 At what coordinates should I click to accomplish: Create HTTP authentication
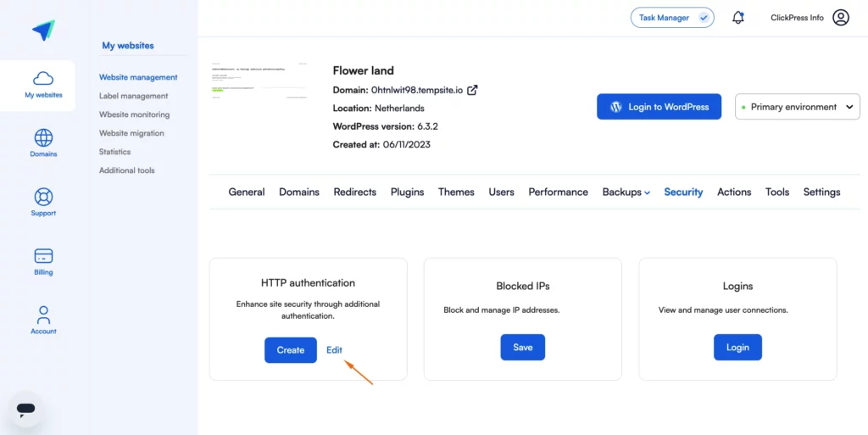coord(291,350)
